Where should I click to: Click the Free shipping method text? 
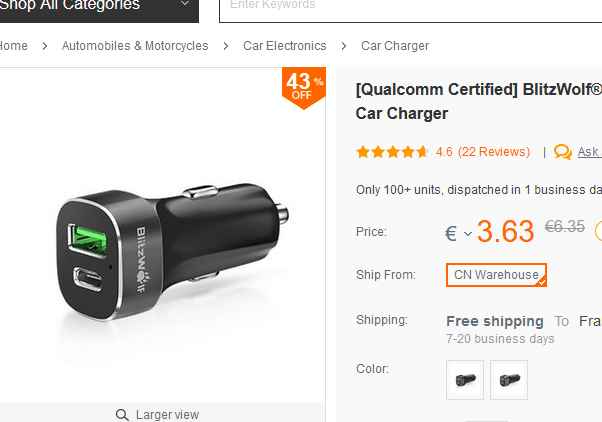(494, 321)
